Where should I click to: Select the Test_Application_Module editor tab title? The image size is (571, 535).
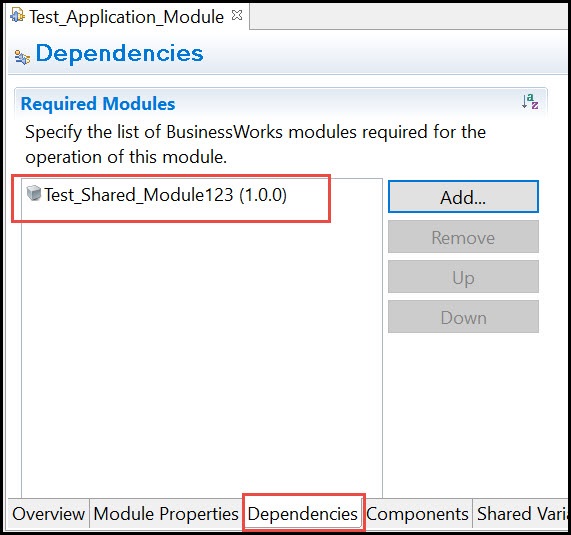[126, 17]
